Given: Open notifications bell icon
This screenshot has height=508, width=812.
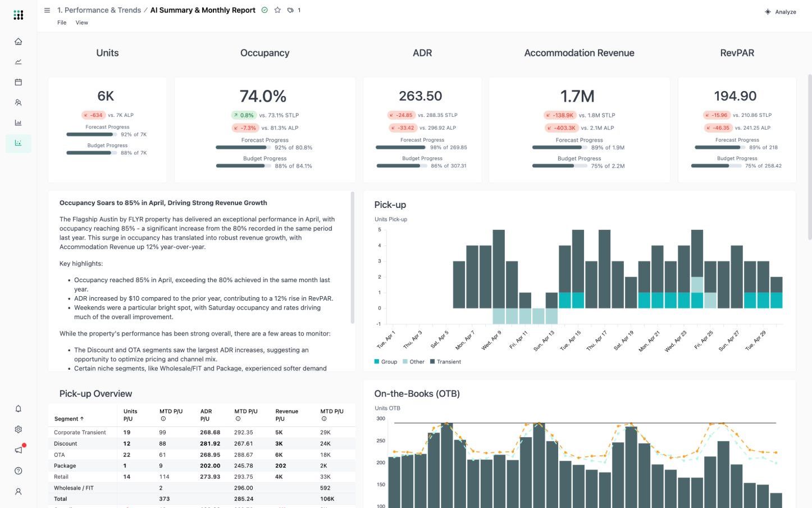Looking at the screenshot, I should click(18, 409).
